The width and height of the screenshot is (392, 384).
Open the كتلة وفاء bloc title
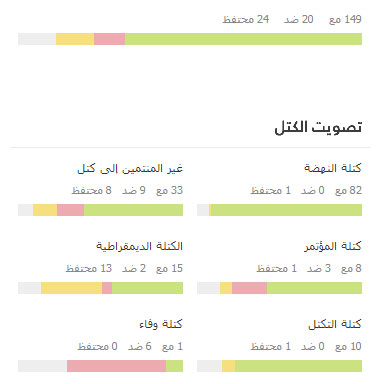click(x=161, y=324)
